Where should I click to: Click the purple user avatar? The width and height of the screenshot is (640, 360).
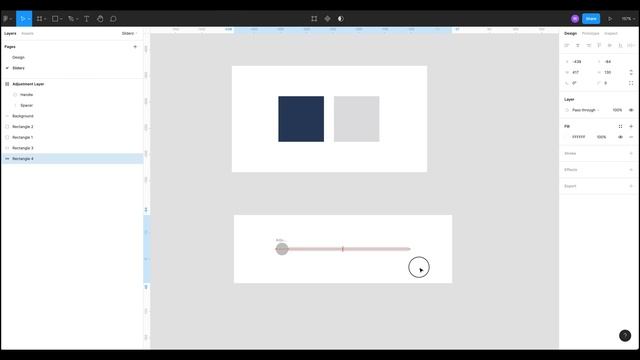point(575,19)
